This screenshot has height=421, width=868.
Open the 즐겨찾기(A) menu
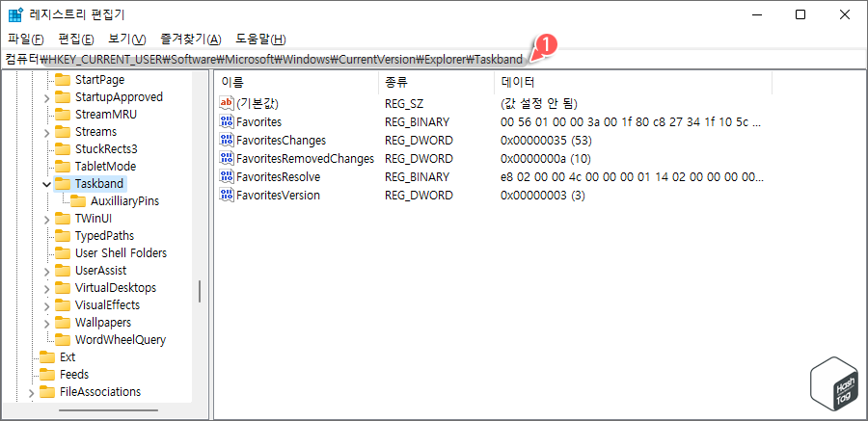tap(190, 39)
